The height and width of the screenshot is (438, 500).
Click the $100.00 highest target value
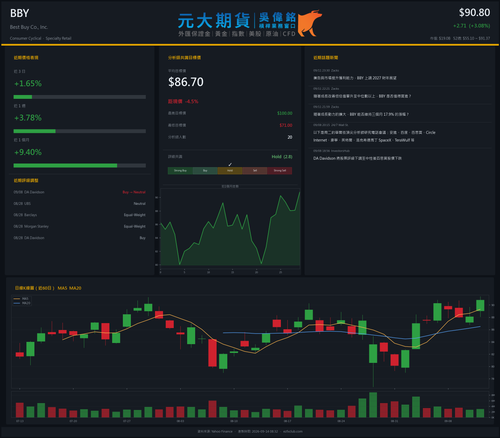pyautogui.click(x=285, y=113)
